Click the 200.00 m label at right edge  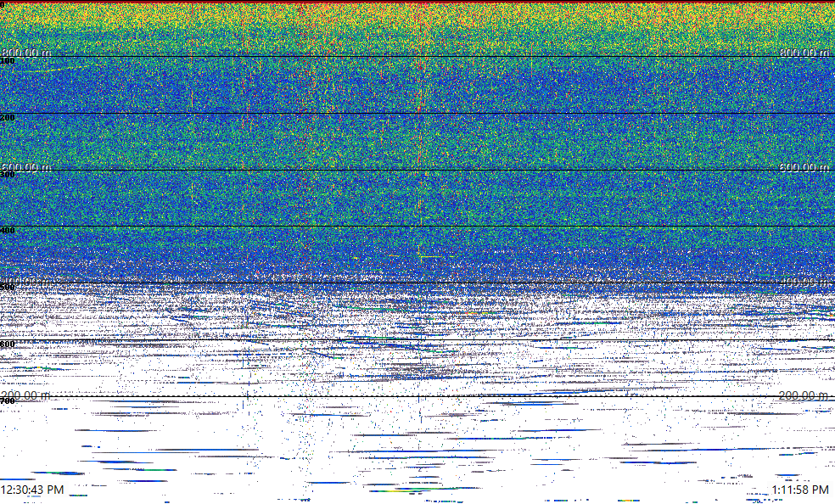(804, 395)
